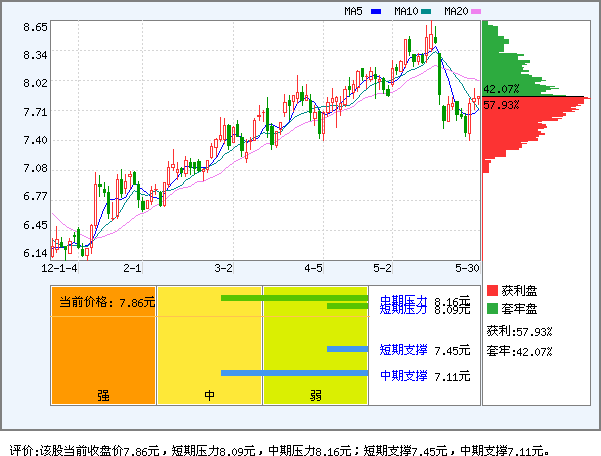Viewport: 601px width, 456px height.
Task: Click the 中期支撑 link
Action: coord(403,376)
